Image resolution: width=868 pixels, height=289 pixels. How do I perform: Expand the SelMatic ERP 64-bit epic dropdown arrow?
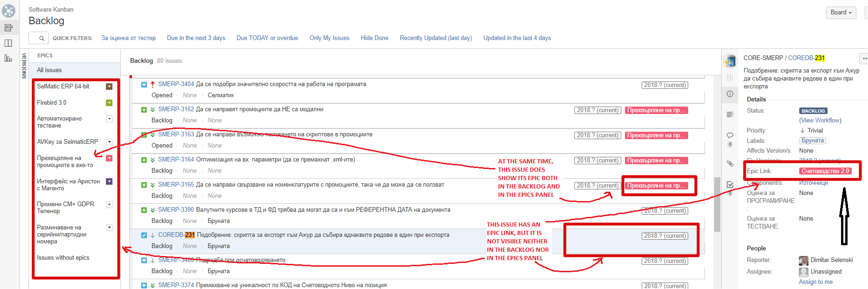(x=109, y=87)
